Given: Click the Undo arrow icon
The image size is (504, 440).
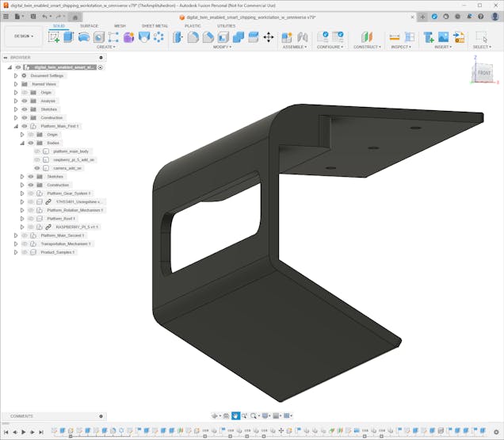Looking at the screenshot, I should click(45, 16).
